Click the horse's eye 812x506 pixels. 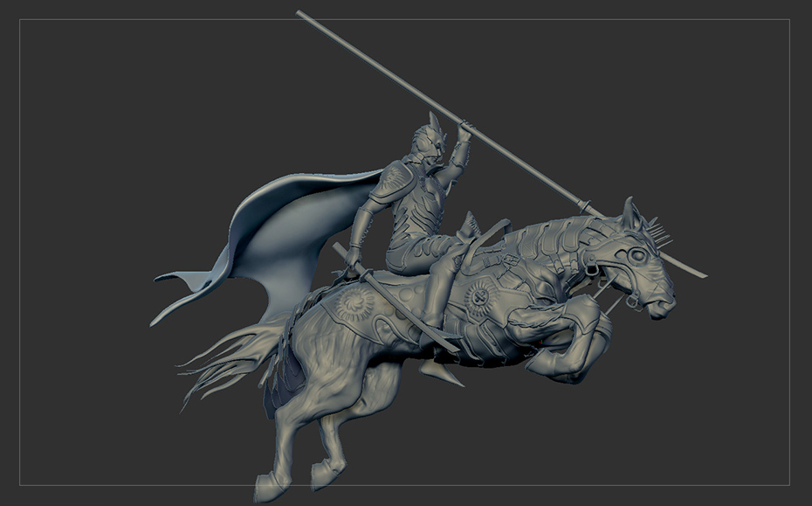[637, 254]
